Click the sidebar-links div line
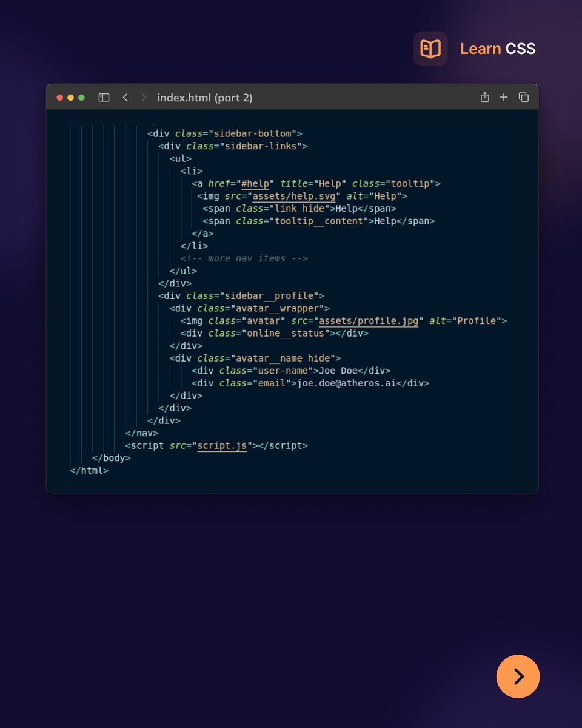 pyautogui.click(x=233, y=146)
